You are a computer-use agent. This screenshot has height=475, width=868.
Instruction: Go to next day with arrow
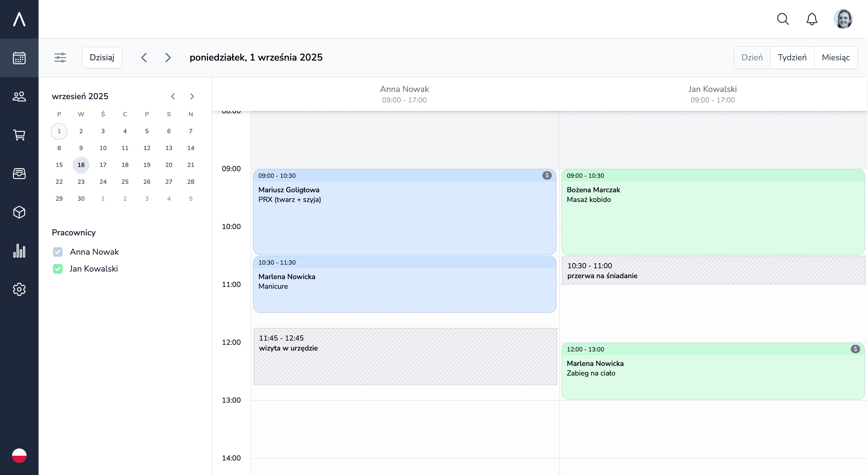click(x=168, y=58)
